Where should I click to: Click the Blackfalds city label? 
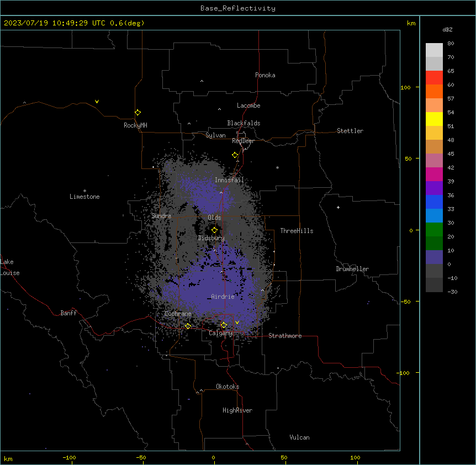[x=244, y=123]
